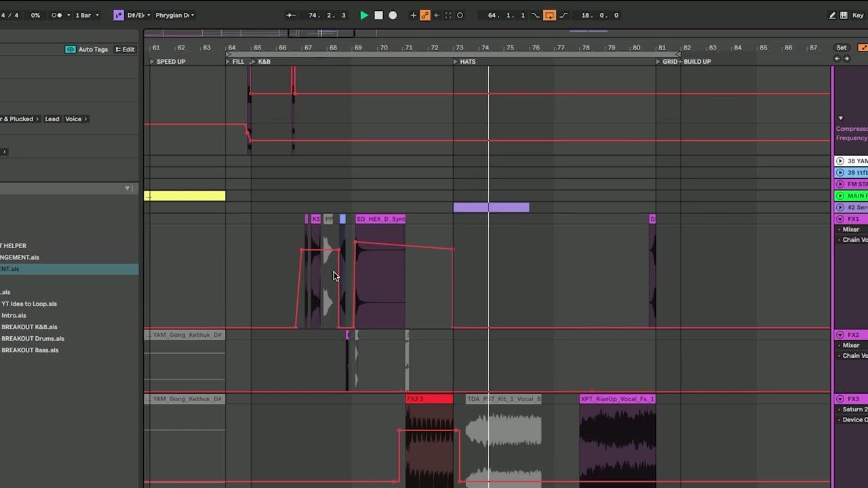Click the 0% groove amount field

[35, 15]
